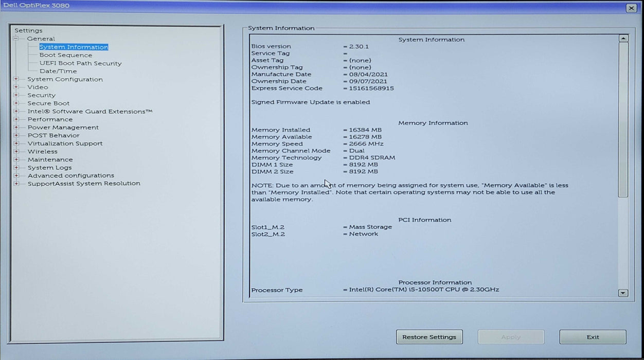This screenshot has height=360, width=644.
Task: Select the Security category label
Action: pos(42,95)
